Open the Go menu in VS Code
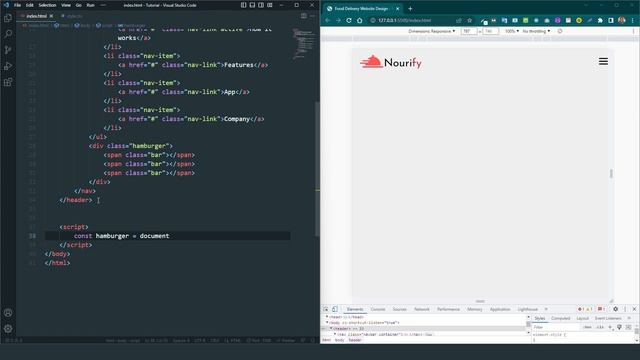The width and height of the screenshot is (640, 360). [78, 5]
